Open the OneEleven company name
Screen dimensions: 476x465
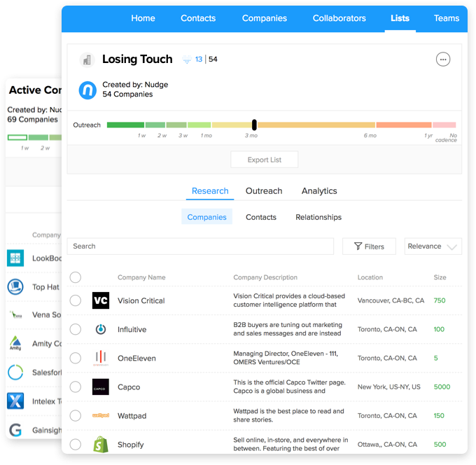[x=136, y=358]
